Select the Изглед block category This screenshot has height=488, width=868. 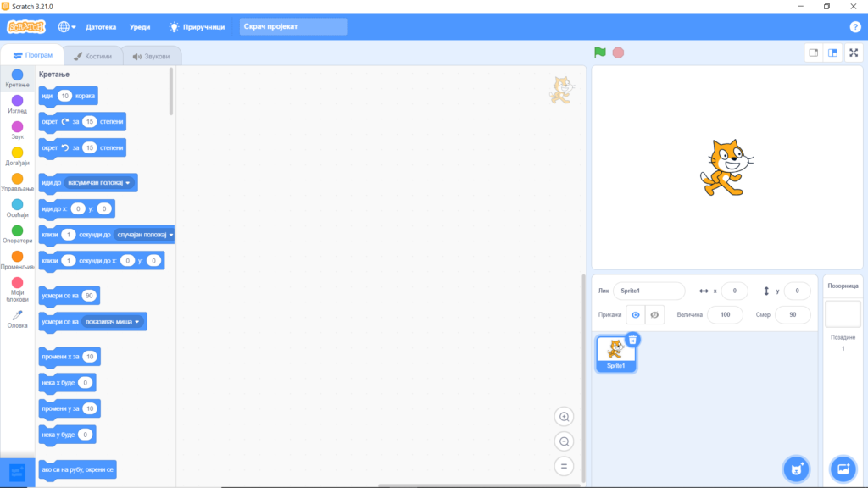tap(17, 104)
